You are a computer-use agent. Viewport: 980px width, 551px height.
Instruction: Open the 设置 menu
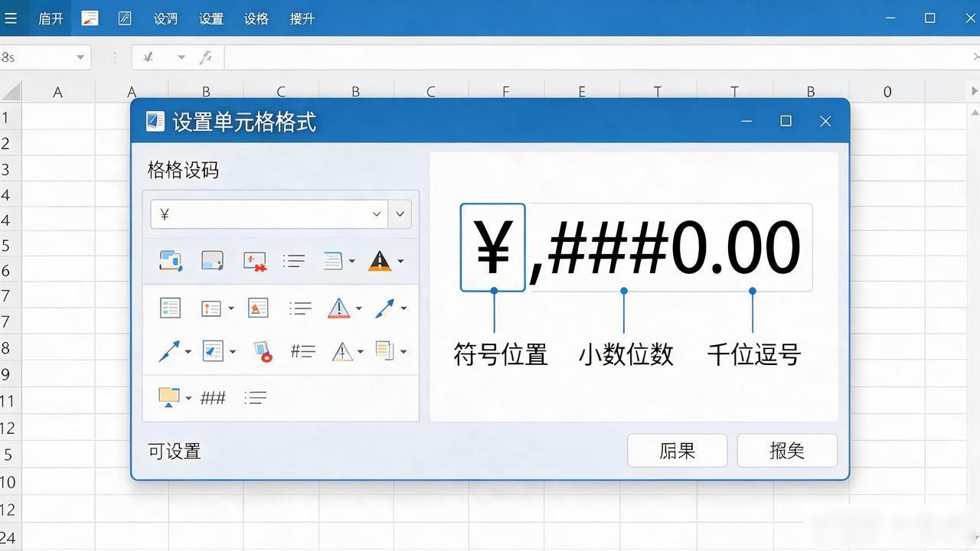click(x=211, y=18)
